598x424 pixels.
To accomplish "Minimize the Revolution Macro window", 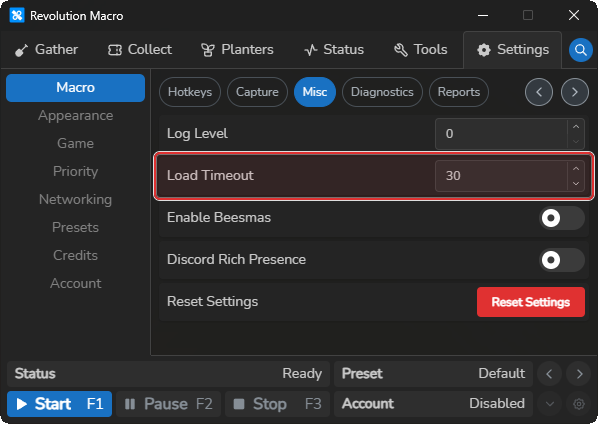I will (483, 16).
